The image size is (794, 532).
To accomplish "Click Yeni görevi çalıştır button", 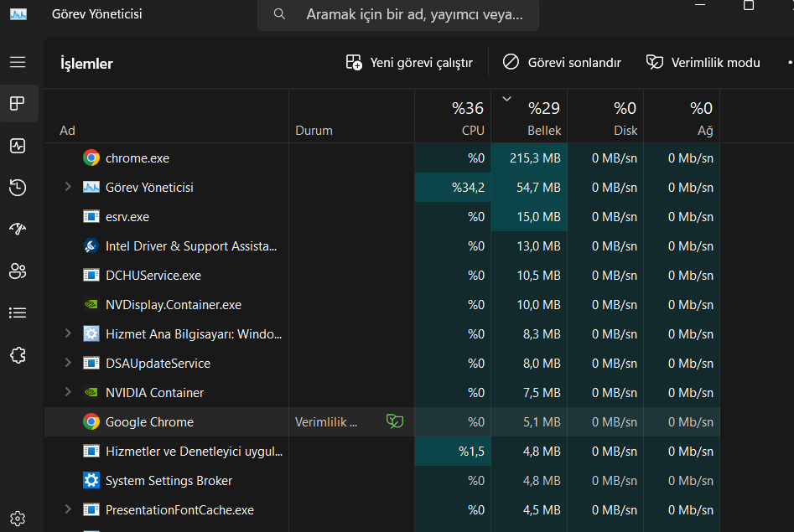I will tap(409, 63).
